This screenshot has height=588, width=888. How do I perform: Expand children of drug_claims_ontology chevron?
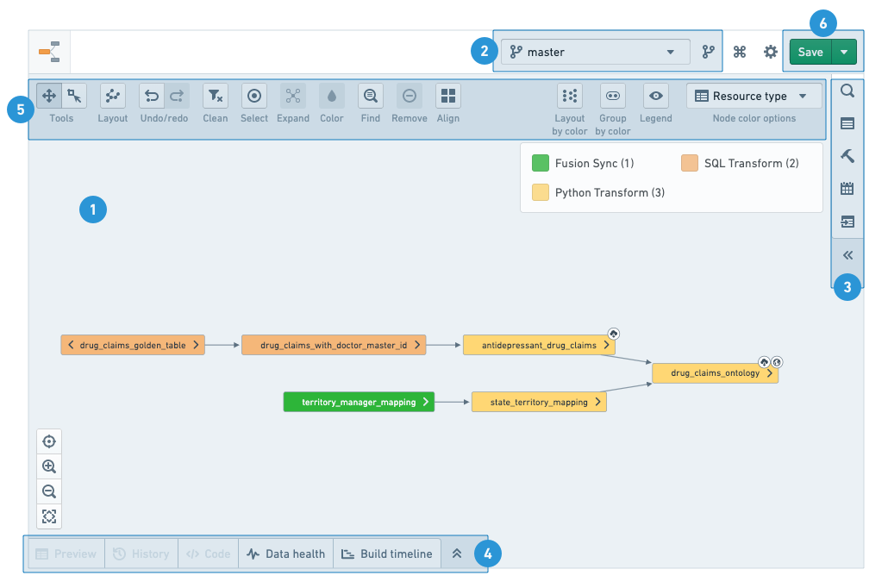point(770,373)
